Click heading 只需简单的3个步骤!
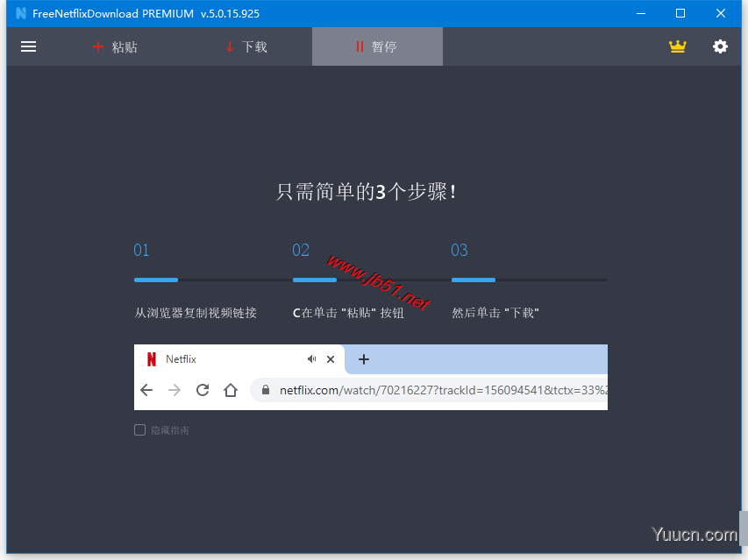 pos(366,192)
